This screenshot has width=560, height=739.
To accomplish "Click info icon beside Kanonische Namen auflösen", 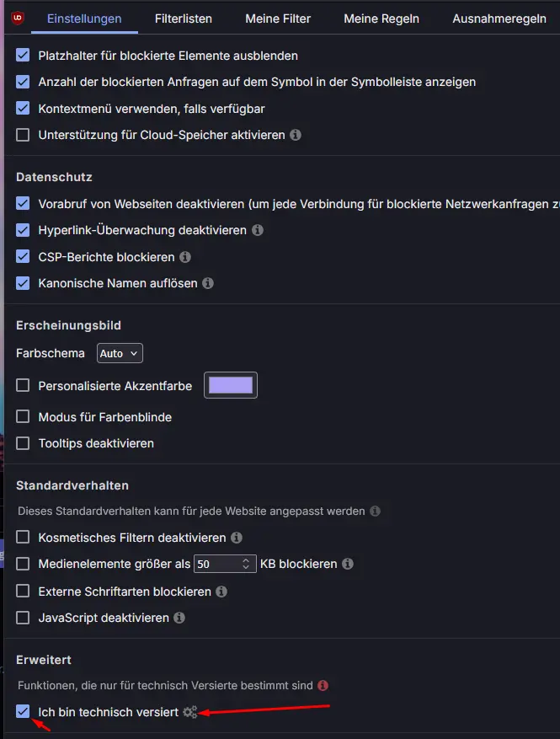I will click(x=208, y=283).
